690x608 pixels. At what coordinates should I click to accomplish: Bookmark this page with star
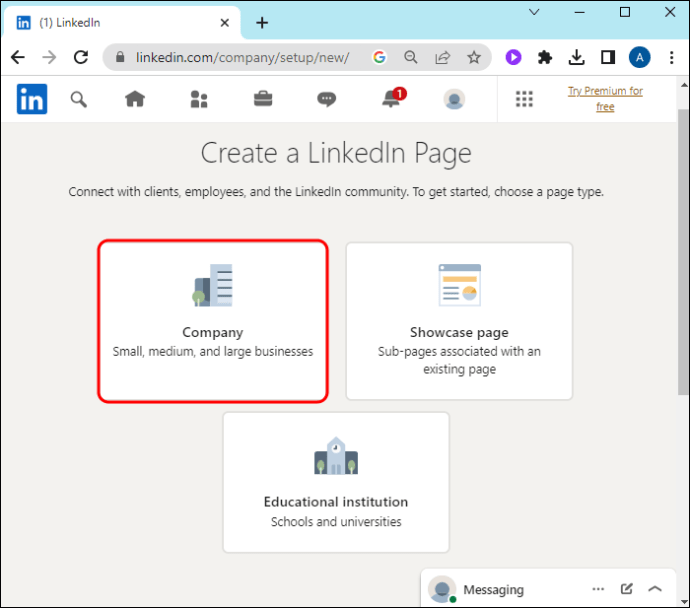pos(474,57)
